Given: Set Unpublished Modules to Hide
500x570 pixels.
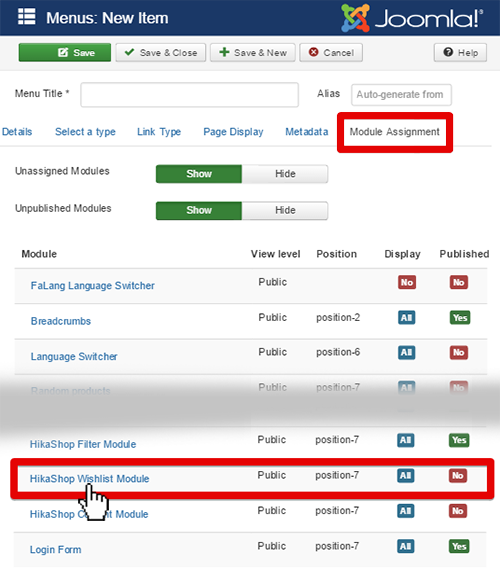Looking at the screenshot, I should click(285, 210).
